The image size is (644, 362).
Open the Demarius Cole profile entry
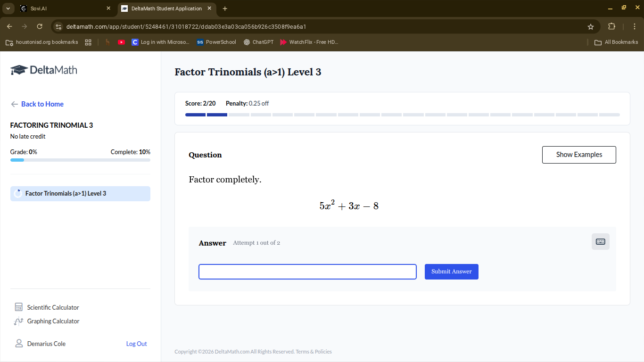pyautogui.click(x=40, y=344)
